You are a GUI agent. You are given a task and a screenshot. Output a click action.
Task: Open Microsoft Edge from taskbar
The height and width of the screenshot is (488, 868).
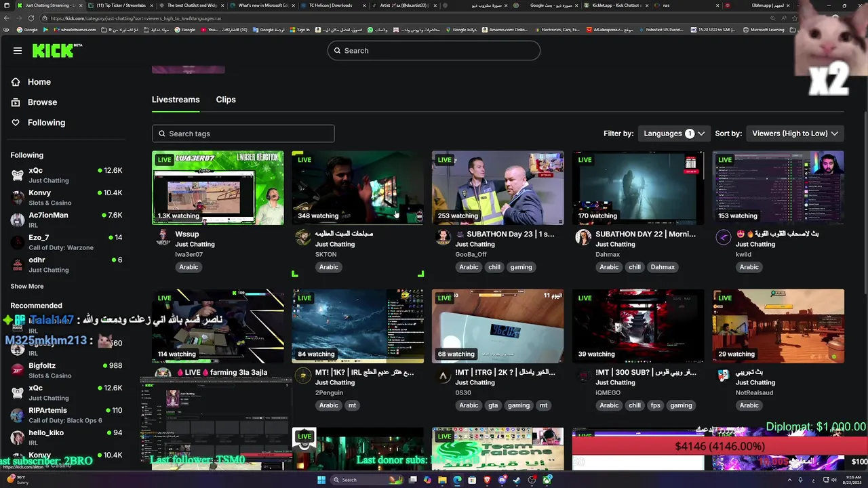coord(457,480)
